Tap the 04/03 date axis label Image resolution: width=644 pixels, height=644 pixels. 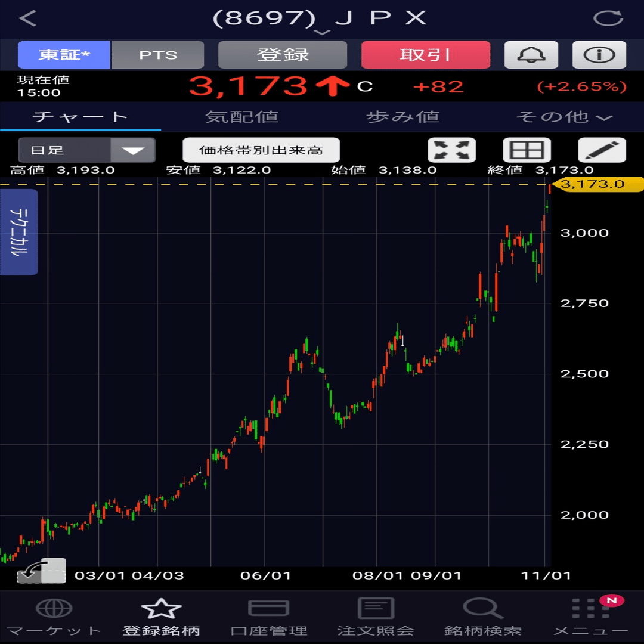(x=157, y=575)
